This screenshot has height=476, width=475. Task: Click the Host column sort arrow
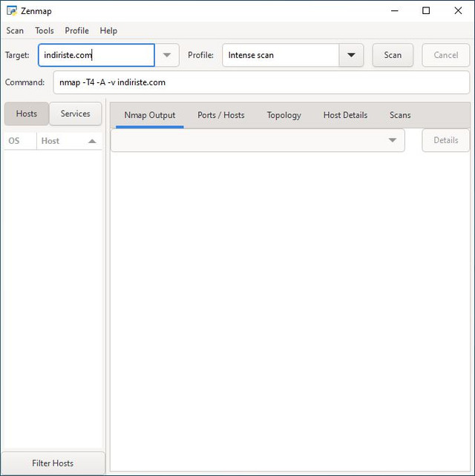pyautogui.click(x=92, y=141)
